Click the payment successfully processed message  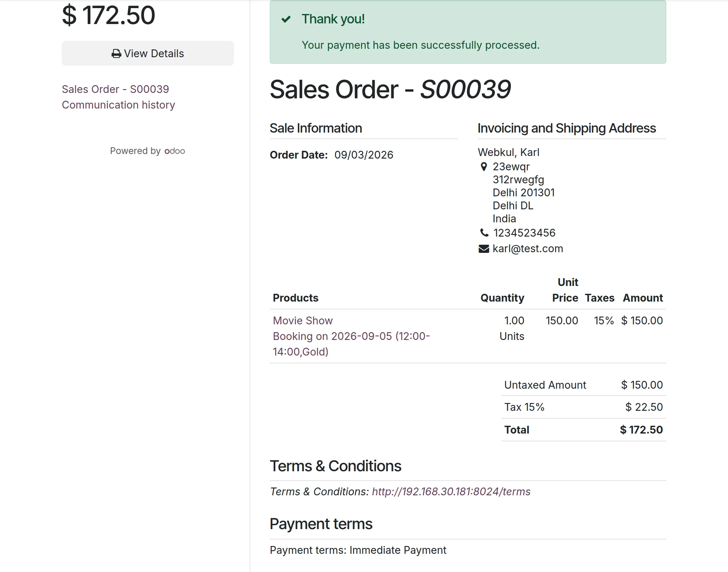pos(421,45)
